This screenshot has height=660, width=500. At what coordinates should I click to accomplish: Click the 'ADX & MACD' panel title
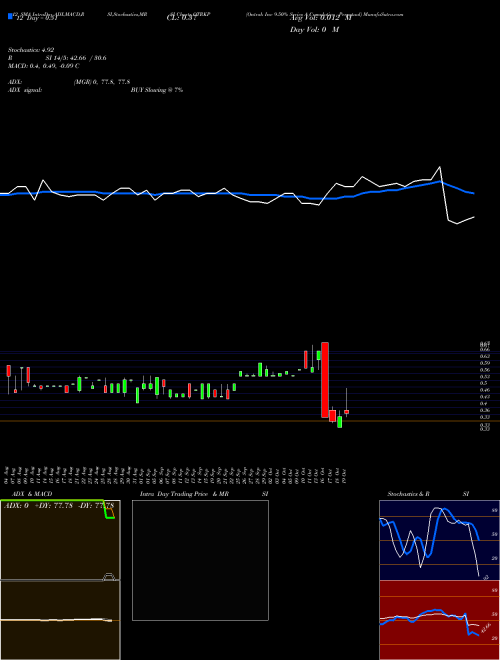32,494
